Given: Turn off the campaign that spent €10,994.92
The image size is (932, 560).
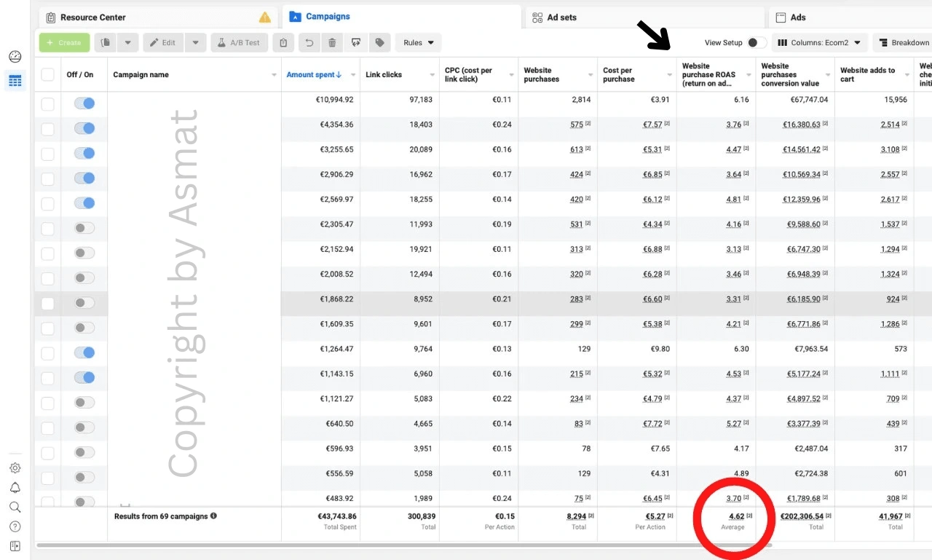Looking at the screenshot, I should tap(84, 104).
